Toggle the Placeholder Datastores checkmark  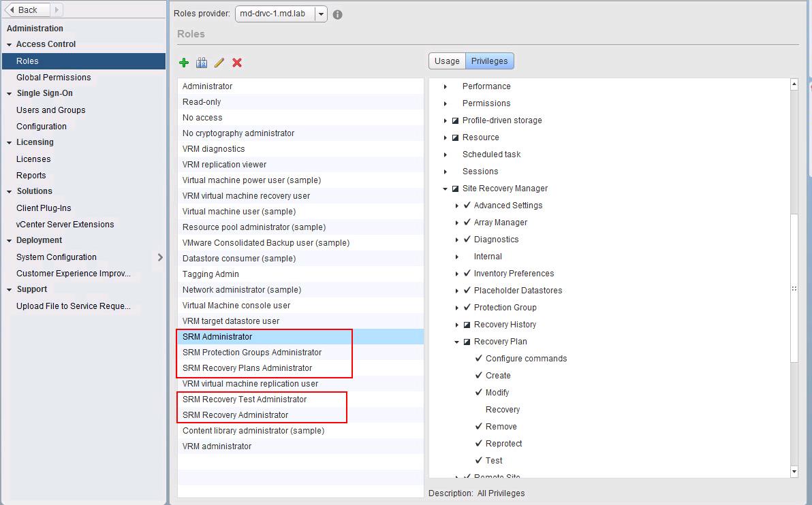[x=467, y=290]
